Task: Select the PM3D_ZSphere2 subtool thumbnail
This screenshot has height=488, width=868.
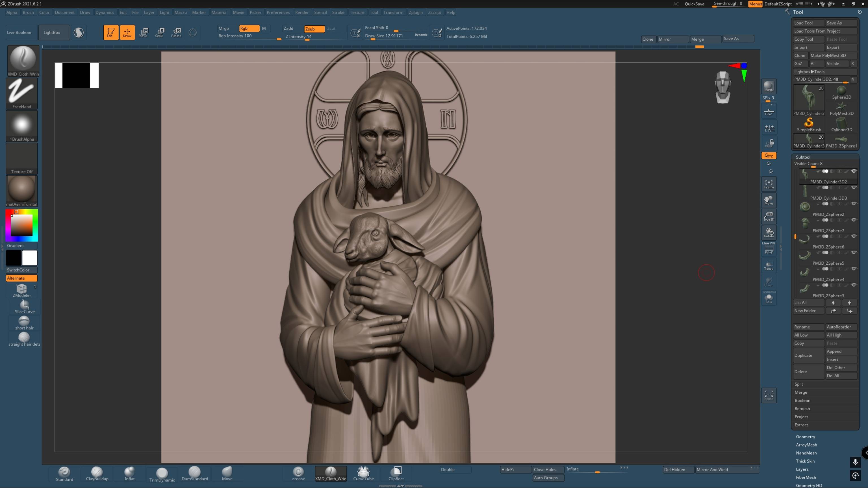Action: pos(805,206)
